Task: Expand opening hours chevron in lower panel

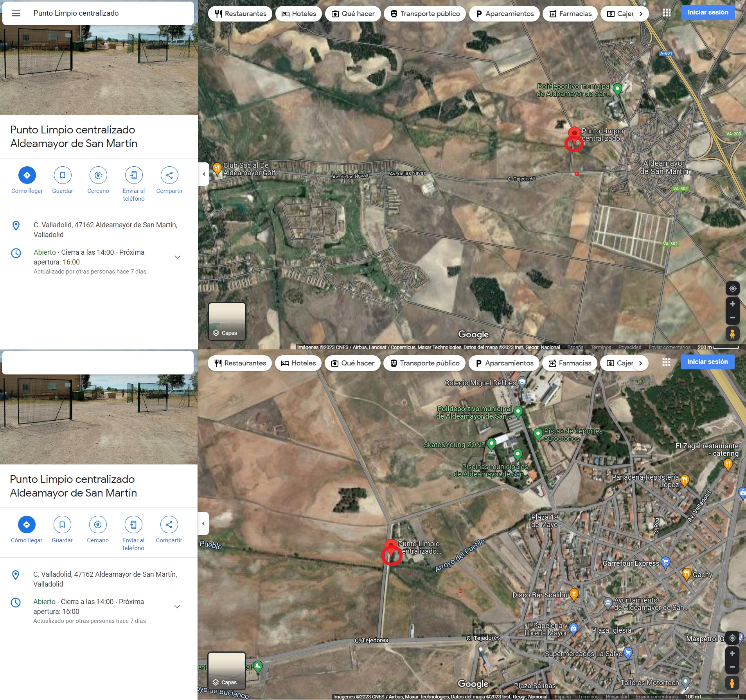Action: coord(177,606)
